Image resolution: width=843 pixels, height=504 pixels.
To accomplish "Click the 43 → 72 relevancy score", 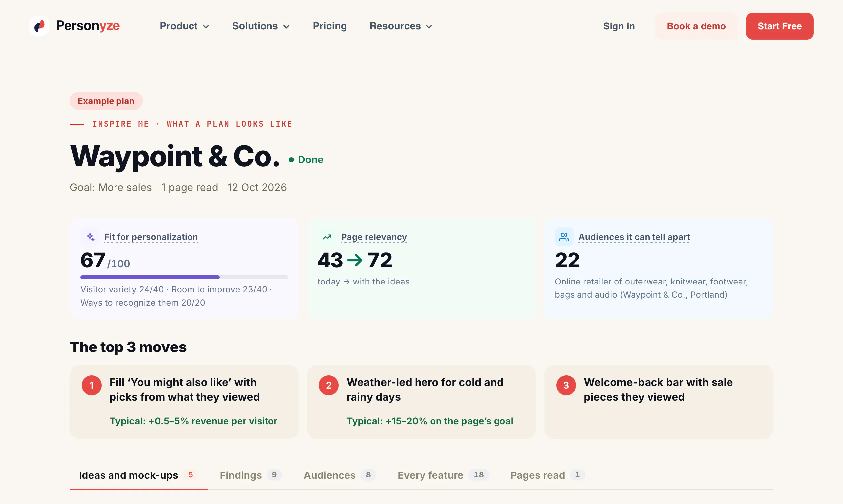I will pos(354,260).
